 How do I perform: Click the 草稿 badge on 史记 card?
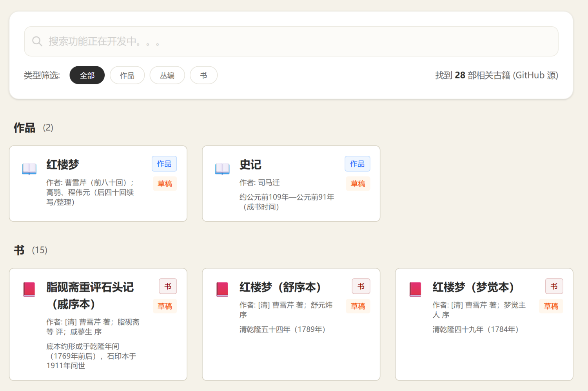(x=358, y=184)
